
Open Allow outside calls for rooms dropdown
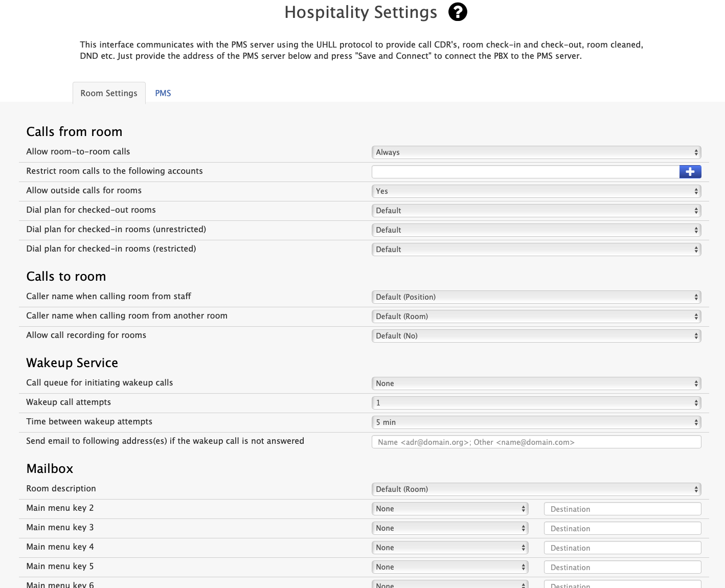tap(536, 191)
